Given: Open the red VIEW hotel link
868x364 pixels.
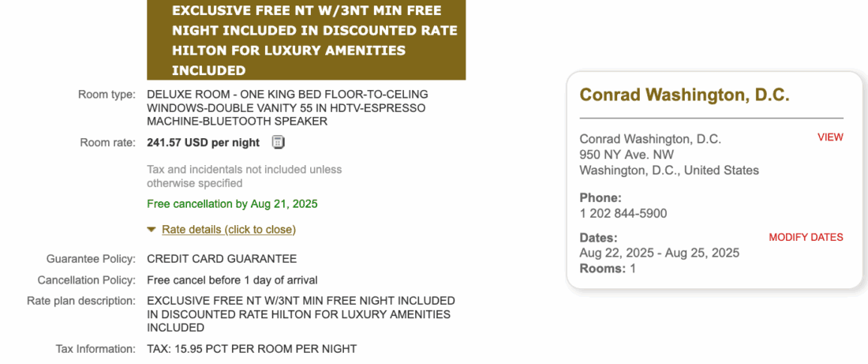Looking at the screenshot, I should point(830,137).
